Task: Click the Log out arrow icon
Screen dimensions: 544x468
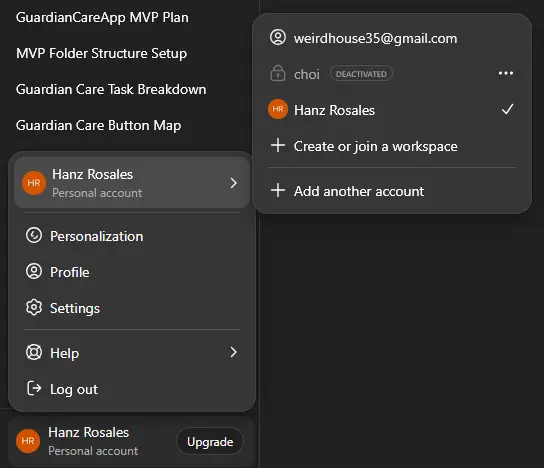Action: [x=34, y=388]
